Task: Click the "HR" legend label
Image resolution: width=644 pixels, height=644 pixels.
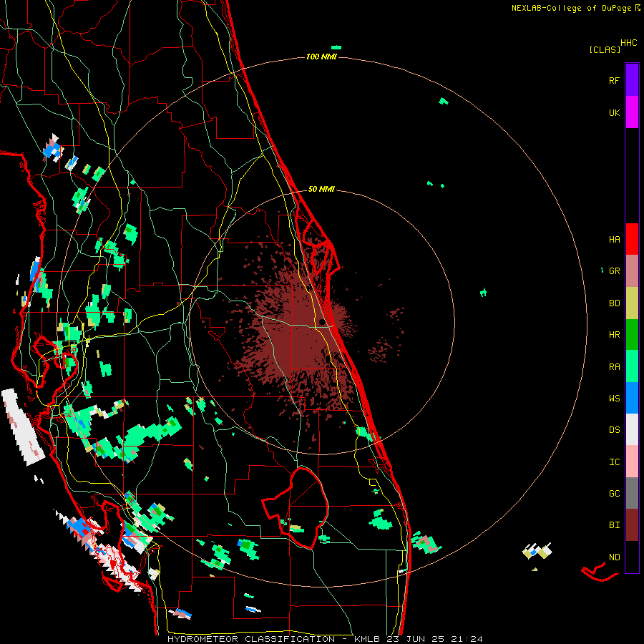Action: [x=614, y=335]
